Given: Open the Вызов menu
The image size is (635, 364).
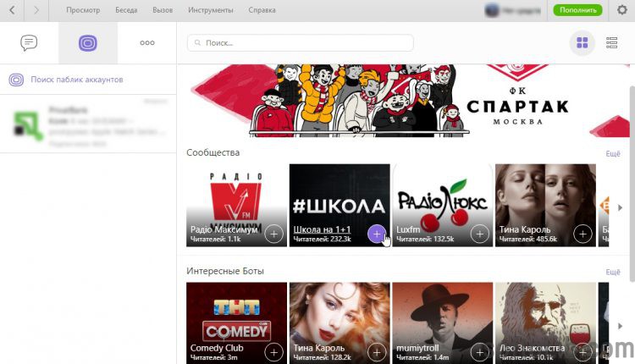Looking at the screenshot, I should click(163, 10).
